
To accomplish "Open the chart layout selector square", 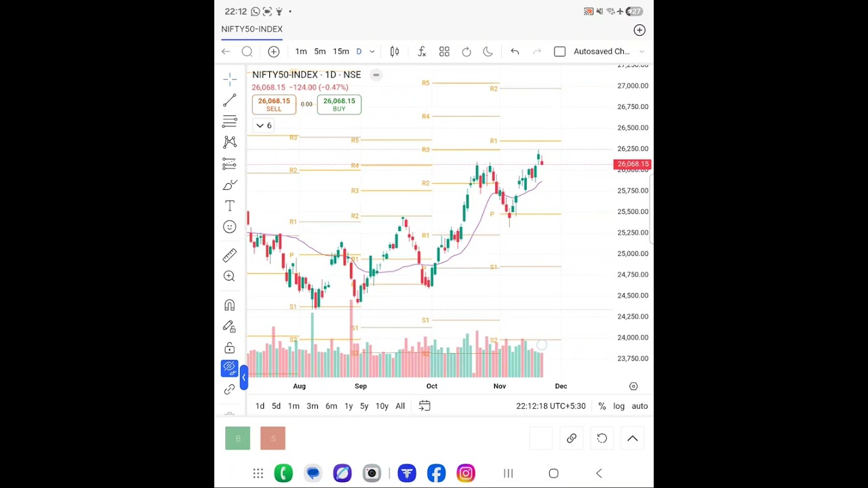I will (559, 52).
